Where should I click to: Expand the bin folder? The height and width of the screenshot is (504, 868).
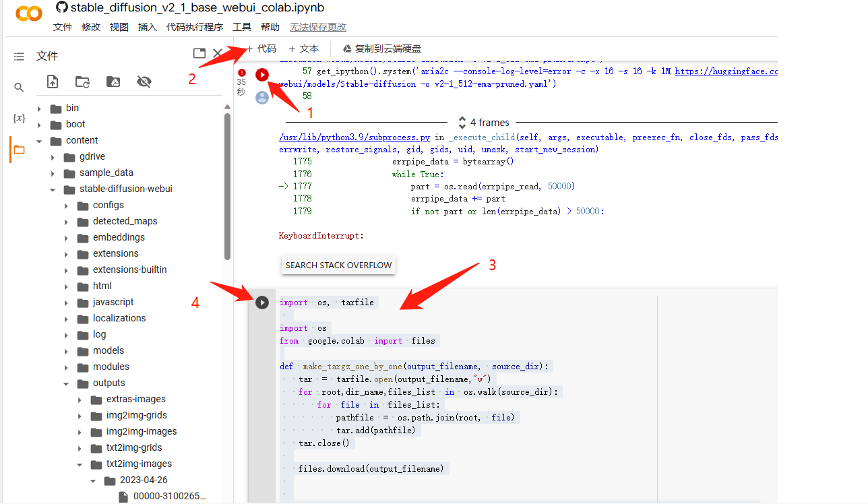tap(39, 108)
